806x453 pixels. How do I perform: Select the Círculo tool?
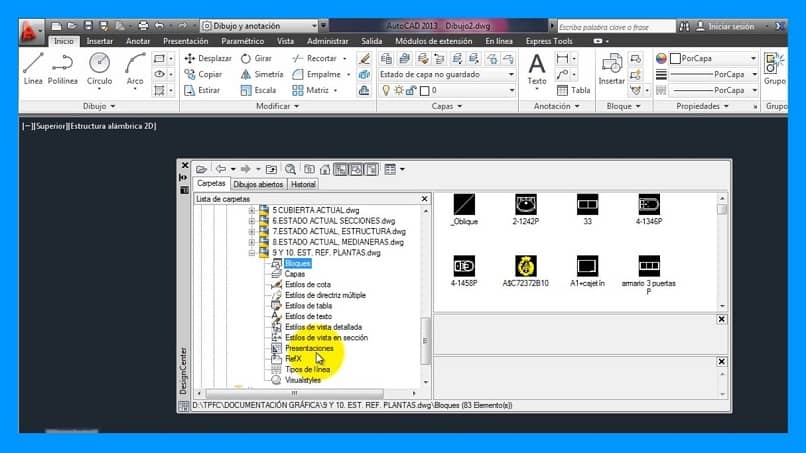99,69
